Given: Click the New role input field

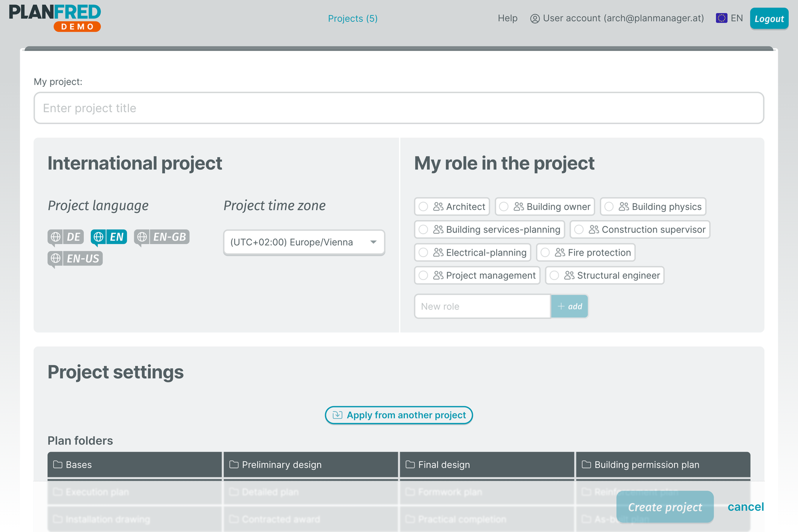Looking at the screenshot, I should click(483, 307).
